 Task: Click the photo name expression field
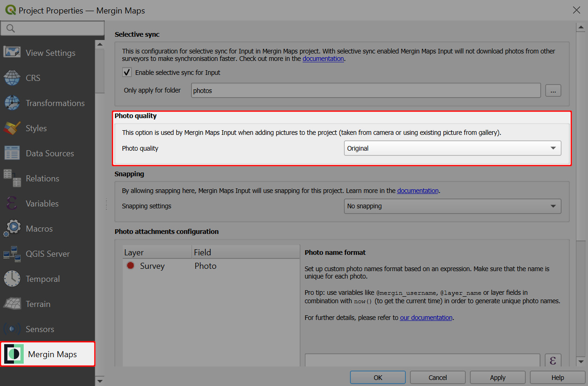click(423, 360)
